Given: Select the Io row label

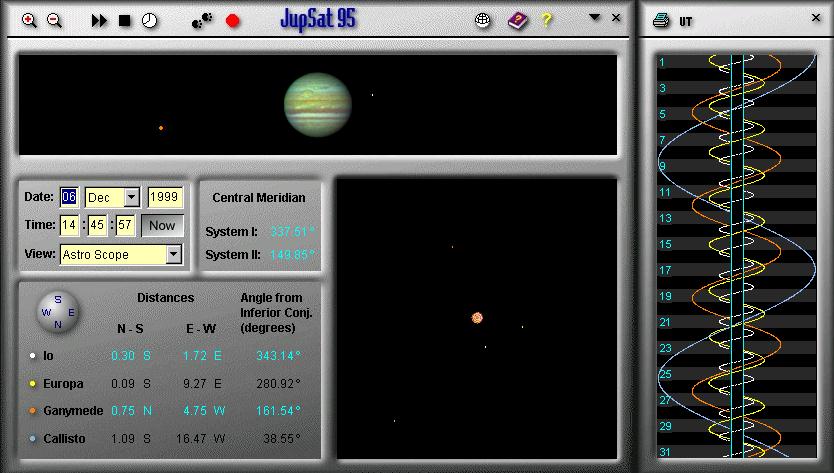Looking at the screenshot, I should (48, 355).
